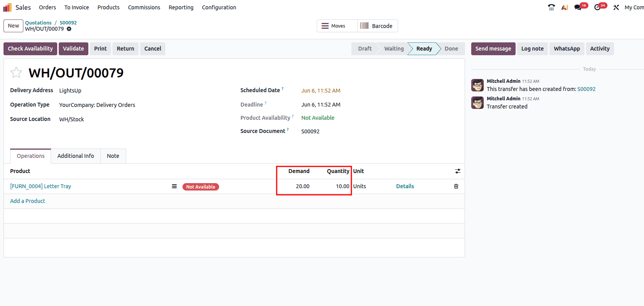
Task: Open the activities clock icon
Action: [x=597, y=7]
